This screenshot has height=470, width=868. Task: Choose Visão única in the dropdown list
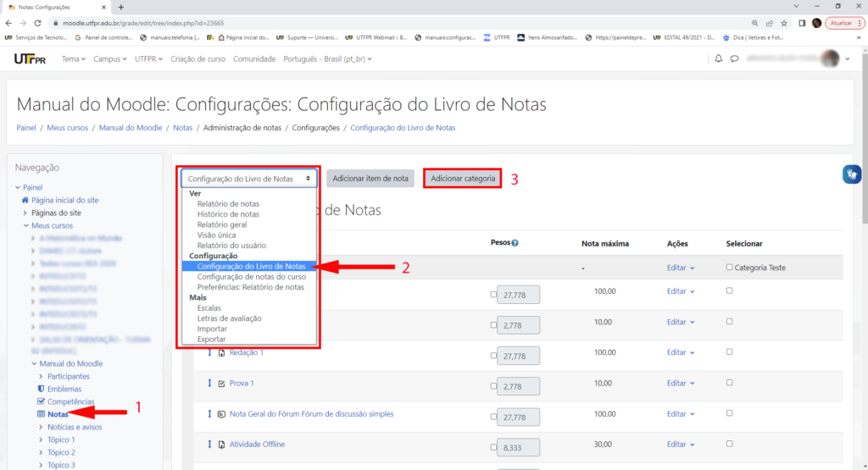(216, 235)
